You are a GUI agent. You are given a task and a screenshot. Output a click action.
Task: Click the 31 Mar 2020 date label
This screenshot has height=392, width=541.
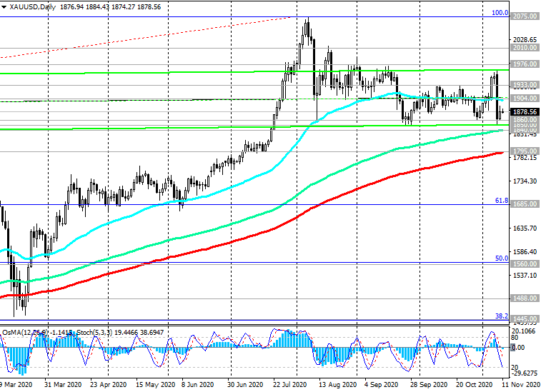point(63,384)
